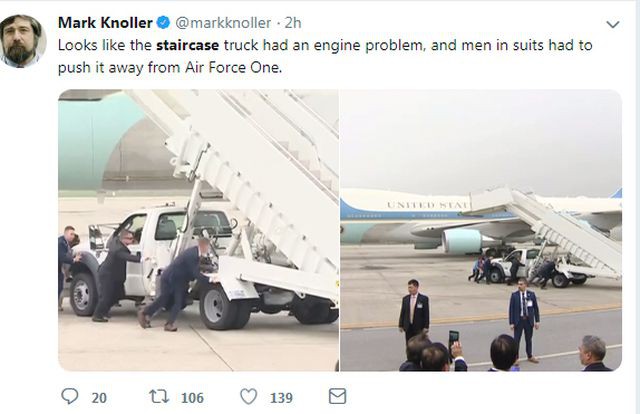640x414 pixels.
Task: Open the left photo of men pushing truck
Action: tap(198, 230)
